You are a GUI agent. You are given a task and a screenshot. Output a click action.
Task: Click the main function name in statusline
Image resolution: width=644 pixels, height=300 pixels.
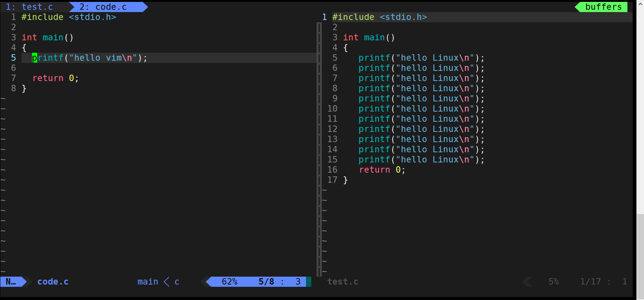point(148,282)
